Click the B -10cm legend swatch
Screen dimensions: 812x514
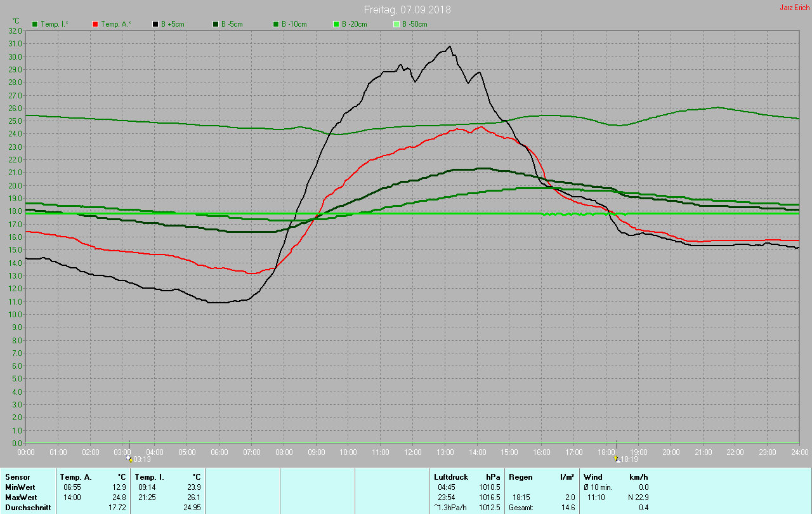coord(276,24)
